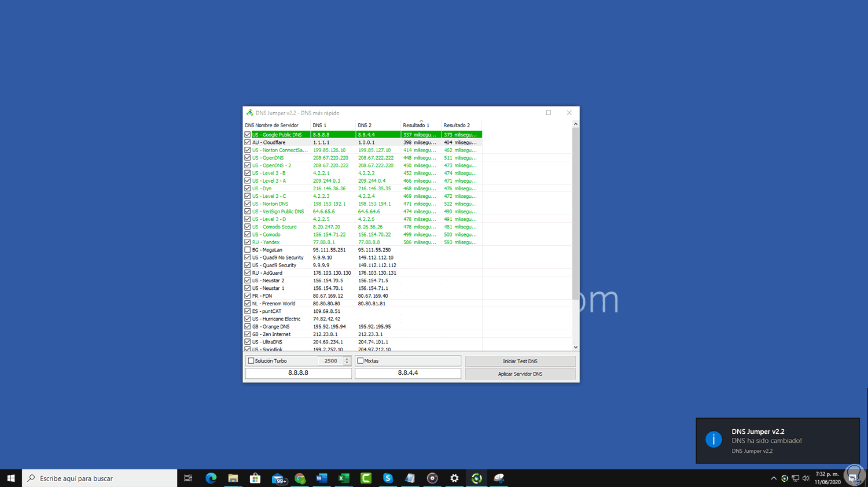Click the taskbar search box
The width and height of the screenshot is (868, 487).
(x=100, y=478)
